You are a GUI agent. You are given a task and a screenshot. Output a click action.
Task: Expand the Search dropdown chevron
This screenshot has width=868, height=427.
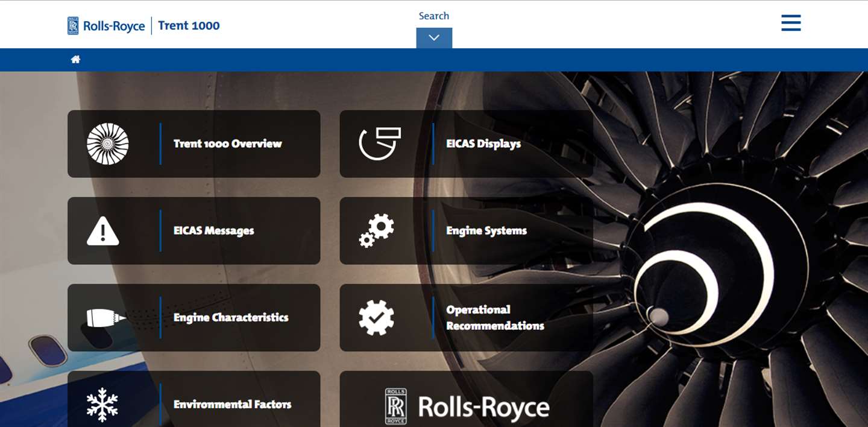434,37
